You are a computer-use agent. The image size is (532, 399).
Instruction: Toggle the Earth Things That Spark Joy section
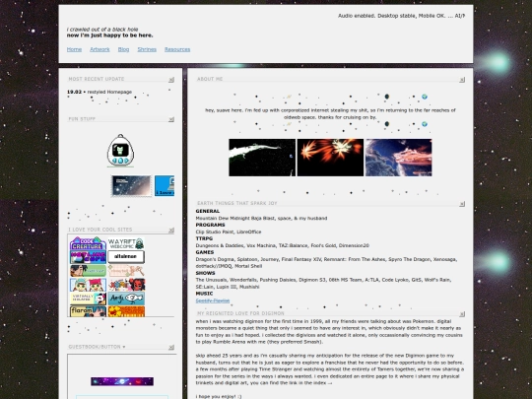point(462,204)
